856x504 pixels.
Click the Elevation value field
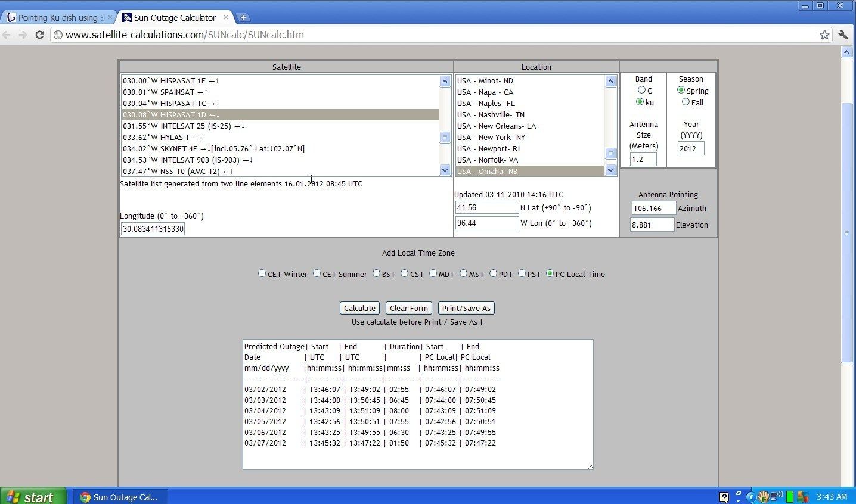click(652, 225)
